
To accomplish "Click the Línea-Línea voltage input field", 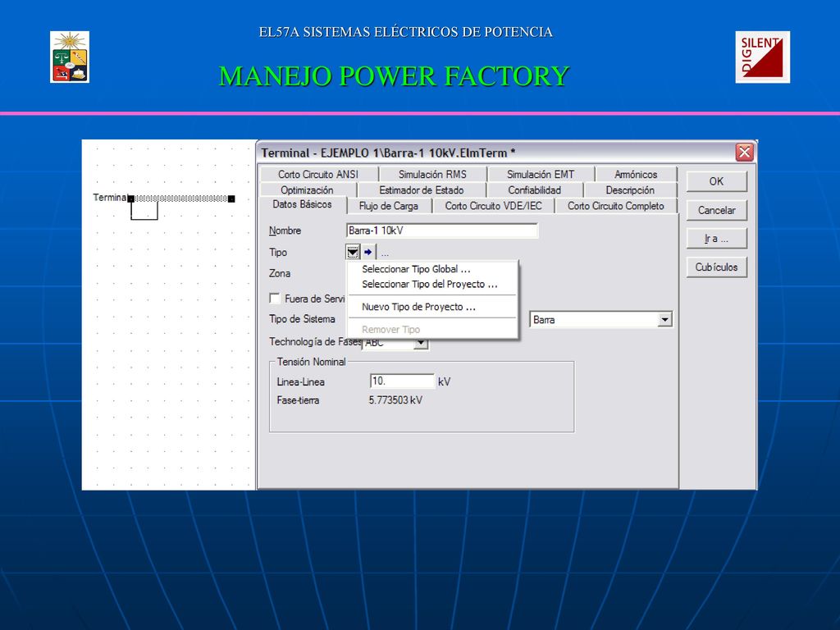I will click(x=402, y=381).
